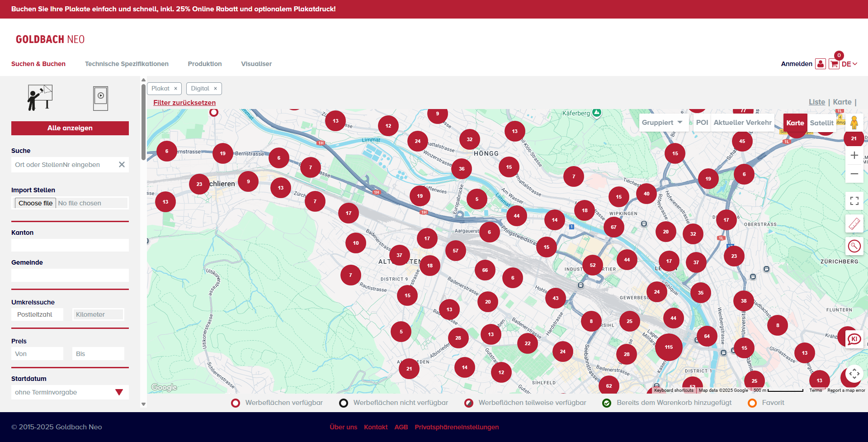The height and width of the screenshot is (442, 868).
Task: Toggle fullscreen map view
Action: tap(854, 201)
